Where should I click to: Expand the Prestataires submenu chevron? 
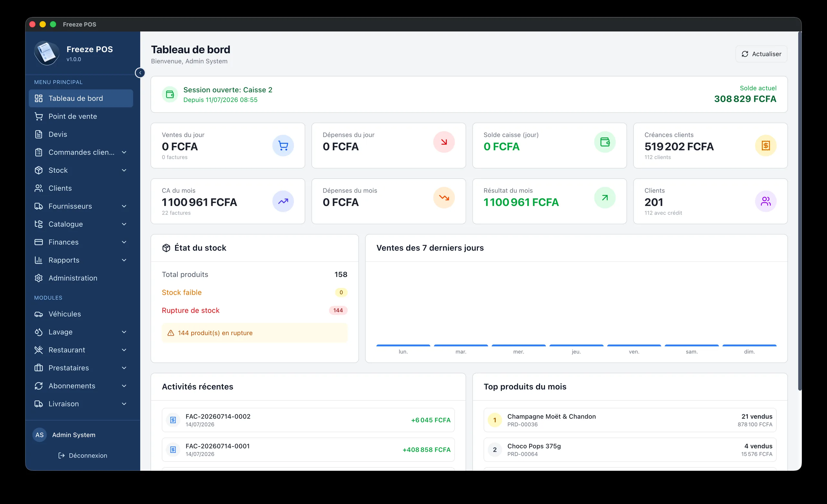(x=124, y=368)
